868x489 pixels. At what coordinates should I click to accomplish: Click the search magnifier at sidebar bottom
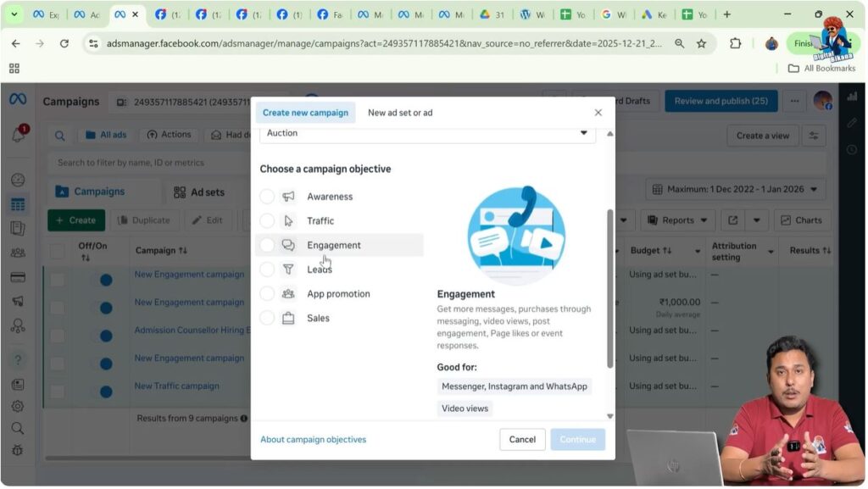click(18, 428)
